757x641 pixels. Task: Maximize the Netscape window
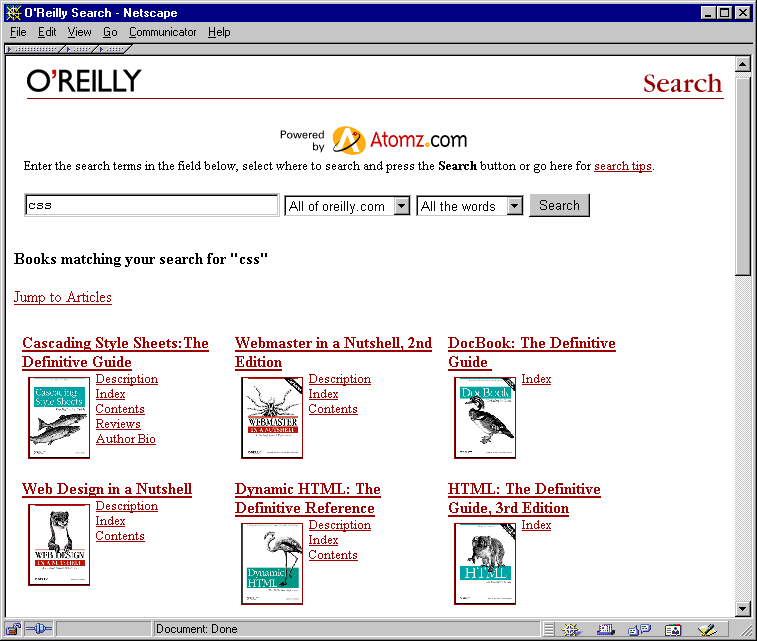[x=725, y=13]
